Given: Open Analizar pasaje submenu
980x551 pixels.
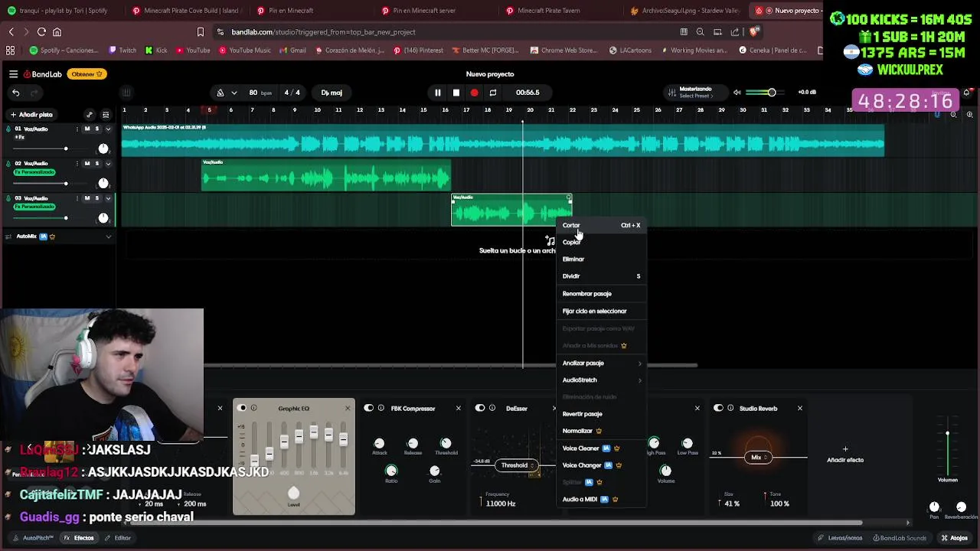Looking at the screenshot, I should pyautogui.click(x=601, y=363).
